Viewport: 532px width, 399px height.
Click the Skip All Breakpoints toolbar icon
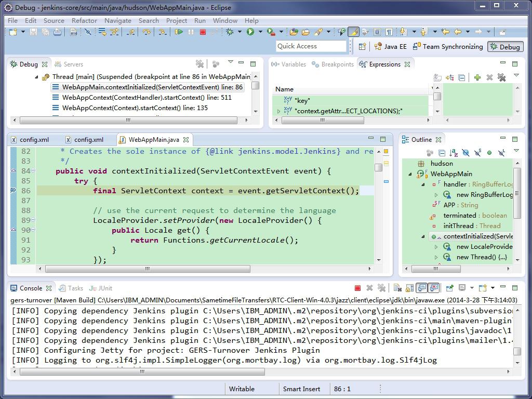click(x=88, y=32)
